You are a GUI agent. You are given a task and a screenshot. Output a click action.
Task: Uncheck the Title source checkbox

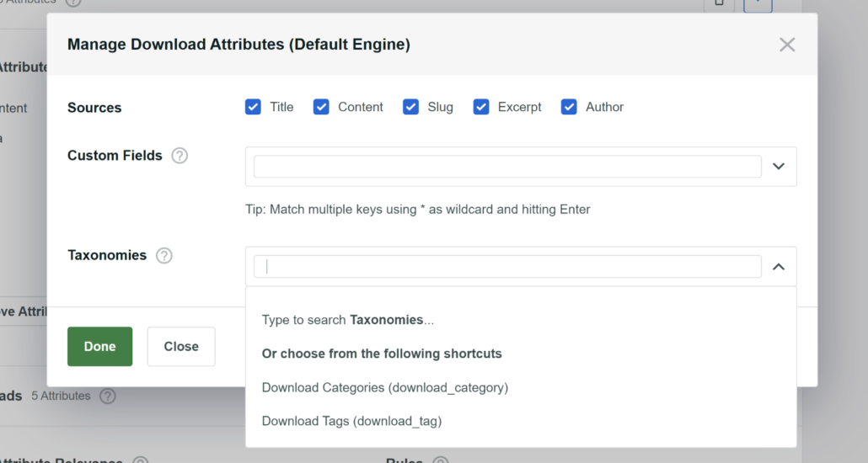[253, 107]
